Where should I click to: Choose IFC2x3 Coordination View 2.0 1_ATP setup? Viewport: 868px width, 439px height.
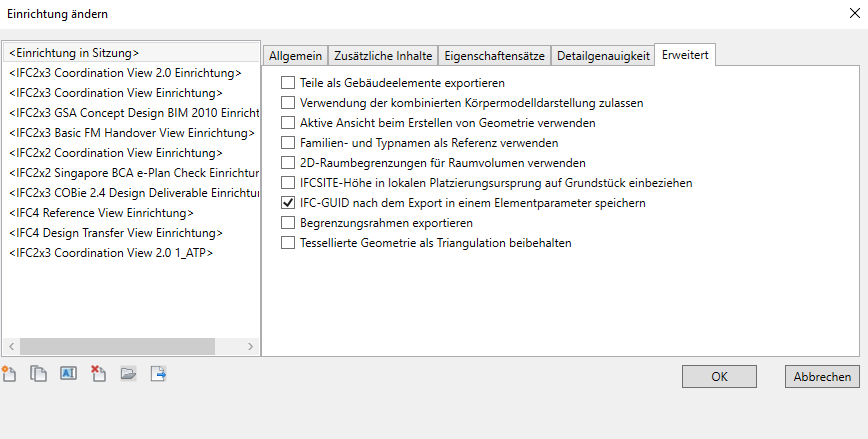pos(110,253)
